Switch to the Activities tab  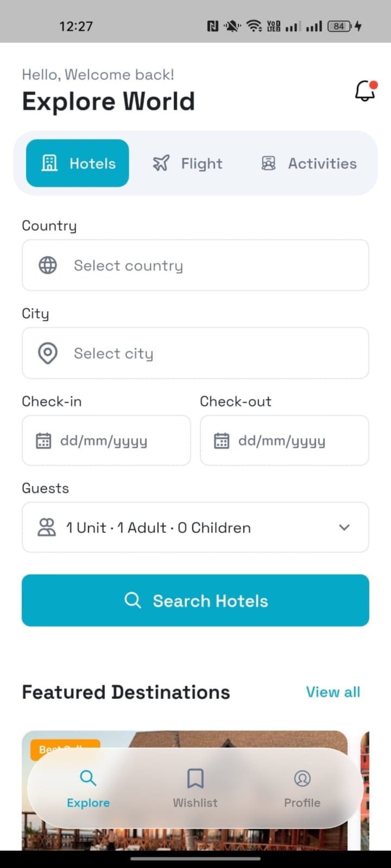pyautogui.click(x=310, y=163)
